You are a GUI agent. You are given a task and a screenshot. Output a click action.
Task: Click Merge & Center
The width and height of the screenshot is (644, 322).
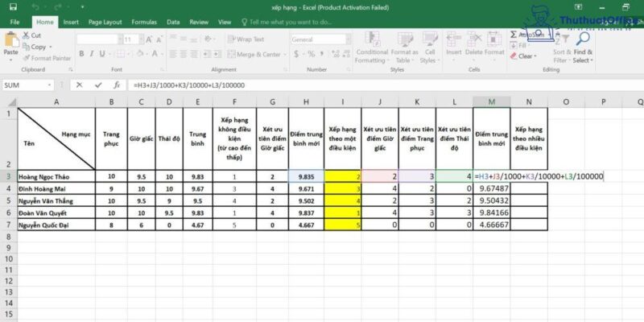click(x=254, y=54)
